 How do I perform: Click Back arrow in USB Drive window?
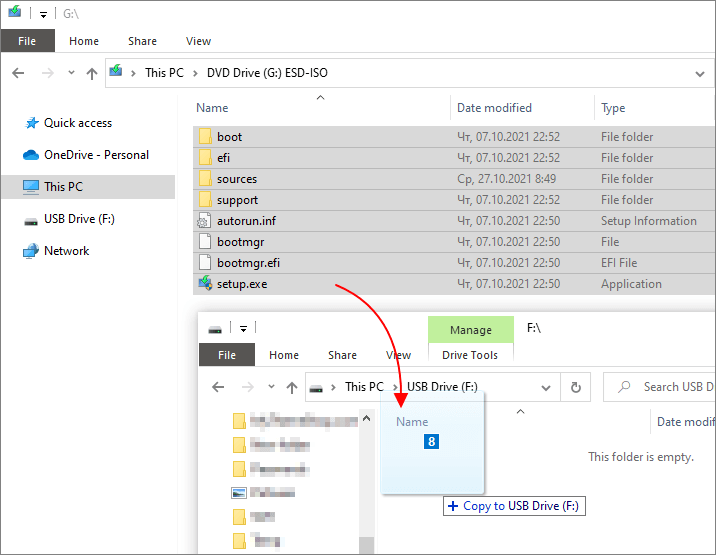tap(218, 387)
